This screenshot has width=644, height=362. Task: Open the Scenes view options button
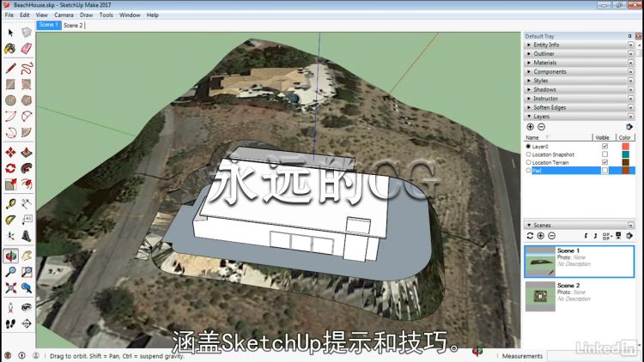pyautogui.click(x=607, y=236)
